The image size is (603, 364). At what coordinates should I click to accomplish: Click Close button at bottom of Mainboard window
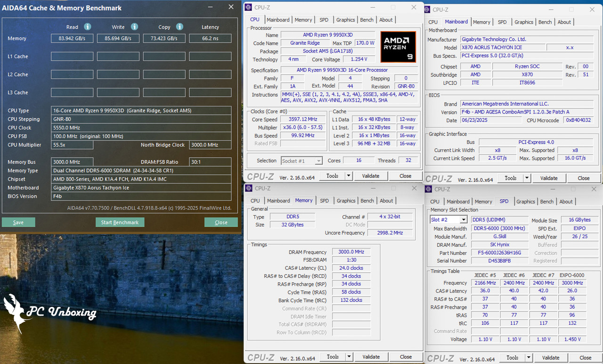583,178
